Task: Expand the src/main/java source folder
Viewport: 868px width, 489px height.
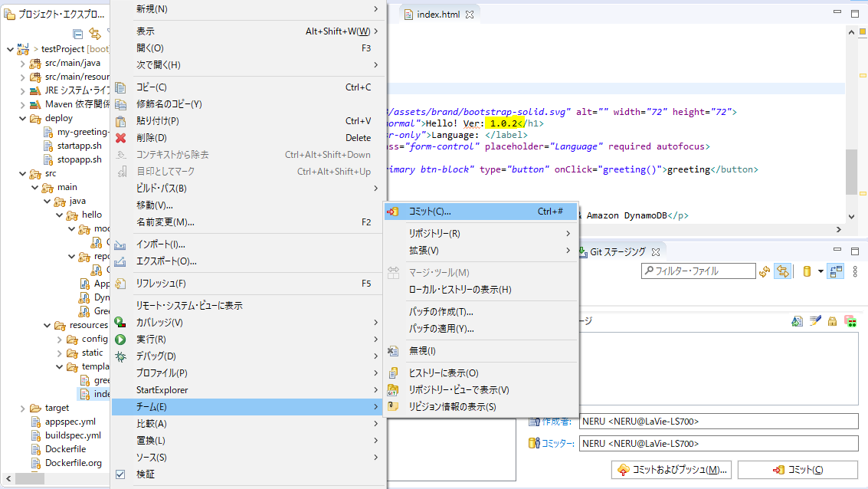Action: click(x=22, y=64)
